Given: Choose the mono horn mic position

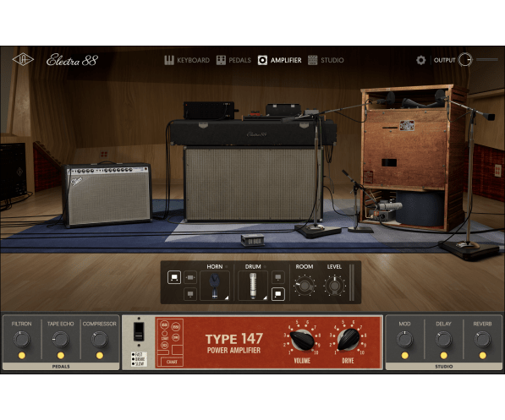Looking at the screenshot, I should pyautogui.click(x=190, y=293).
